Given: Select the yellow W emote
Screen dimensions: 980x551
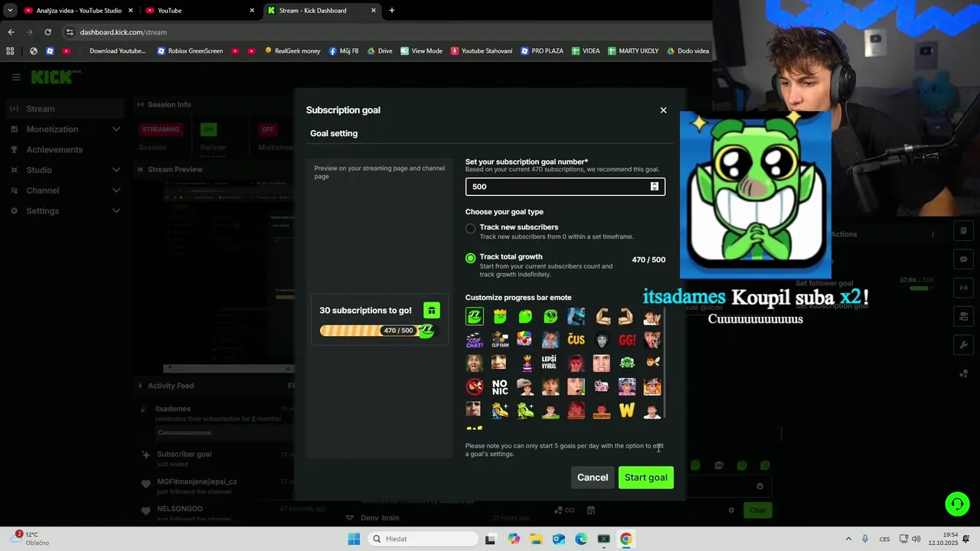Looking at the screenshot, I should click(627, 411).
